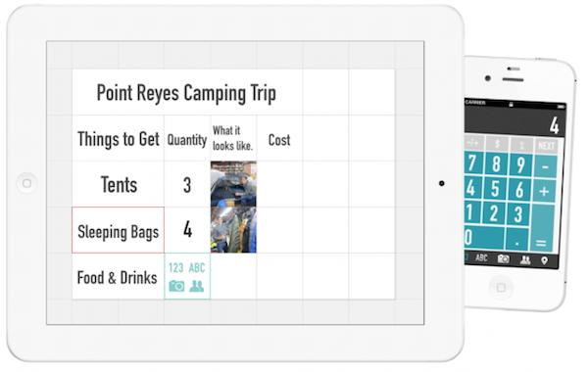Tap the plus key on phone keypad
588x372 pixels.
point(544,191)
